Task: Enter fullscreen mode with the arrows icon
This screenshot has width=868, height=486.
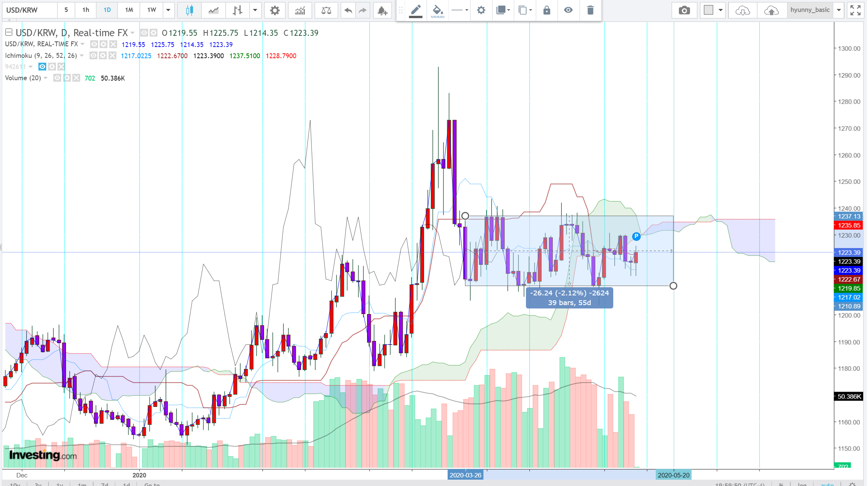Action: [x=855, y=10]
